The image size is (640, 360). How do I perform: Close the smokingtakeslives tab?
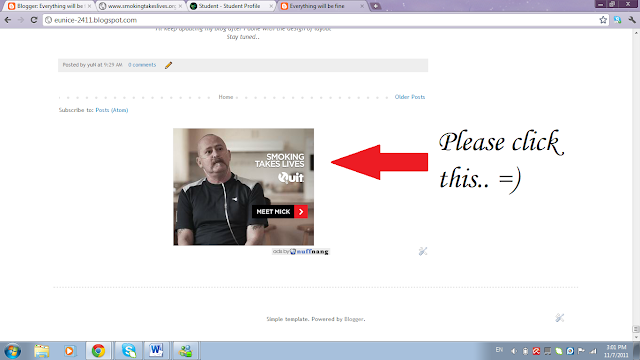pos(180,6)
